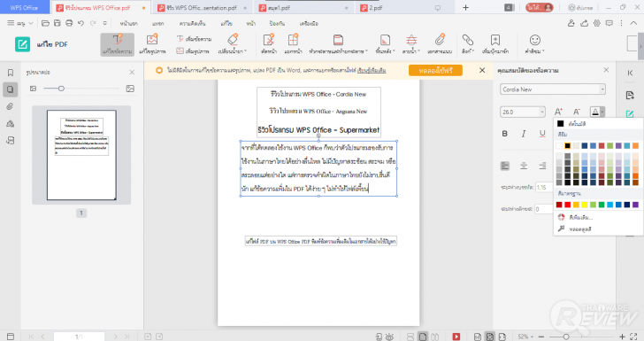Click the Add Bookmark tool
Screen dimensions: 644x341
click(x=495, y=44)
